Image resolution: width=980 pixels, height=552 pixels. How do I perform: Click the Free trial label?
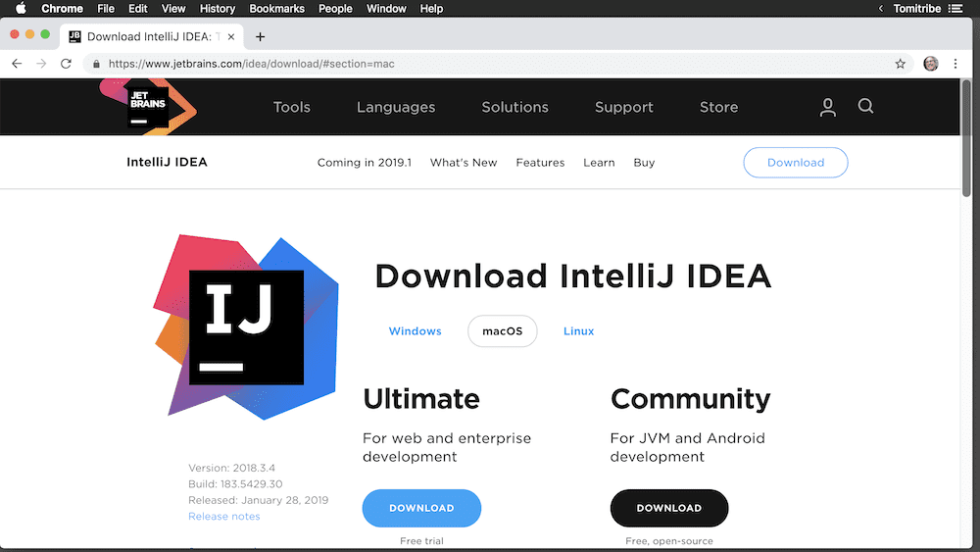pyautogui.click(x=421, y=541)
